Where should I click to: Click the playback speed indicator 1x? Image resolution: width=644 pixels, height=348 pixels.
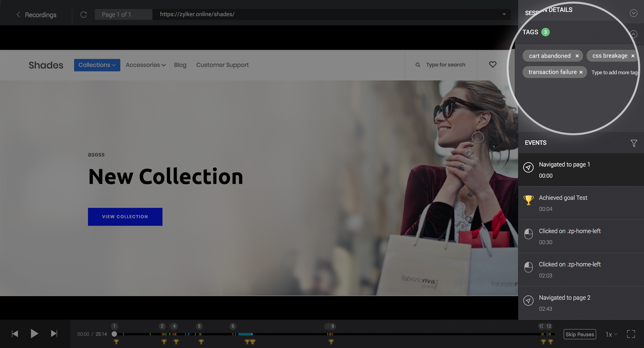pyautogui.click(x=612, y=334)
